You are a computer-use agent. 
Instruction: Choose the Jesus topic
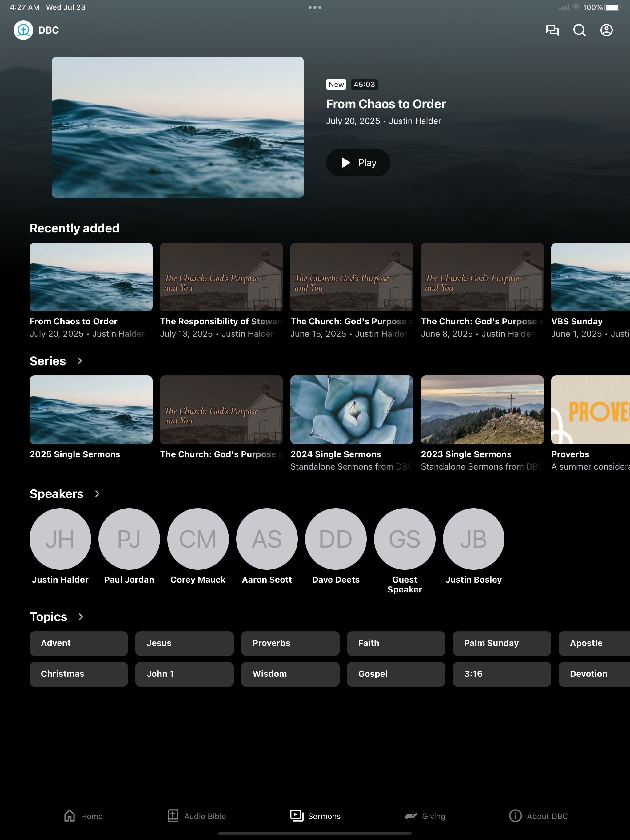click(x=184, y=643)
